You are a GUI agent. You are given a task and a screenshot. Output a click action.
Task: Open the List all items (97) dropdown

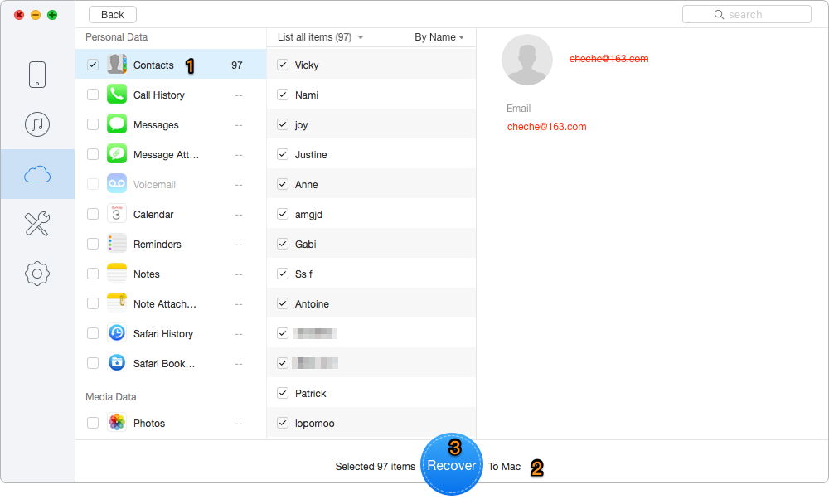coord(320,37)
